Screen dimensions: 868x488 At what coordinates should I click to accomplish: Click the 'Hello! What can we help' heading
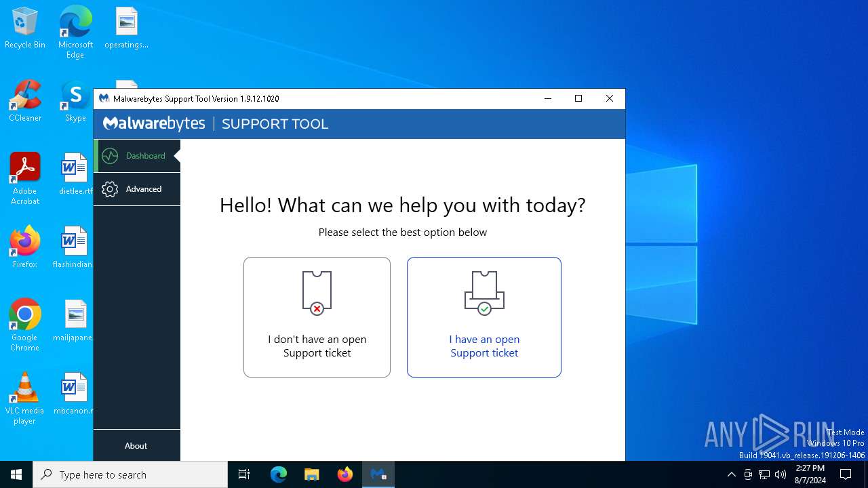(403, 205)
